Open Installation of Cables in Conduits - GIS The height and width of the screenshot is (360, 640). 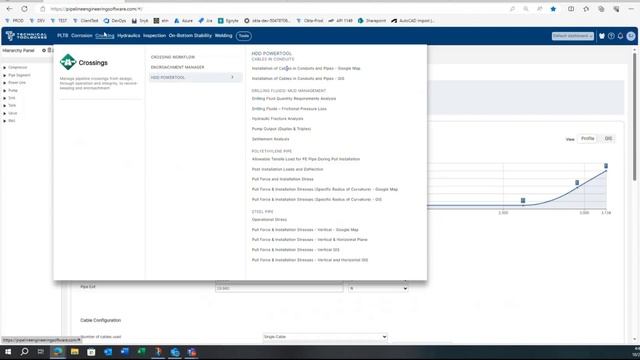(x=298, y=78)
